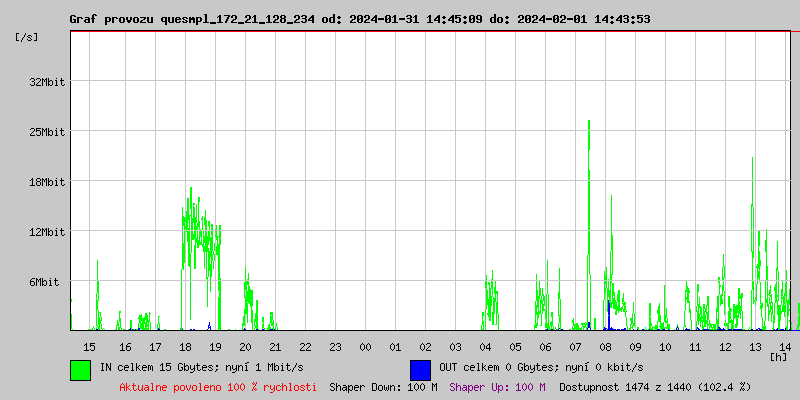Click the green IN legend swatch
This screenshot has width=800, height=400.
(x=80, y=369)
